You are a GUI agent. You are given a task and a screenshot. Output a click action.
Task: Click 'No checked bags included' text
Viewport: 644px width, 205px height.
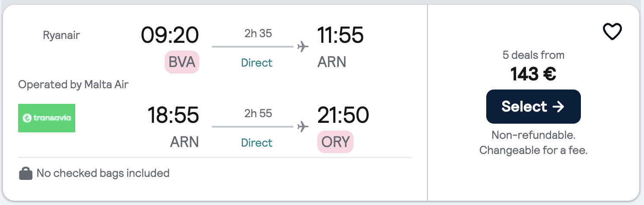103,173
